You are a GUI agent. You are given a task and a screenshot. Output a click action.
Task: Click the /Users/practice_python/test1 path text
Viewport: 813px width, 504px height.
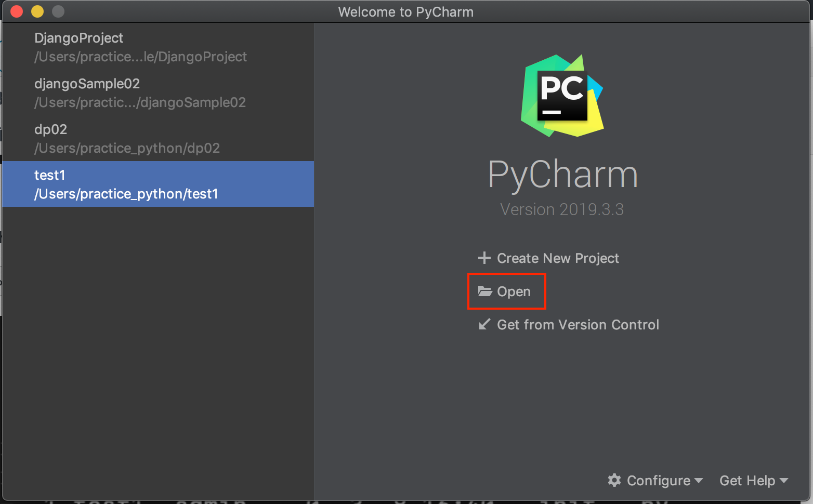pyautogui.click(x=126, y=194)
